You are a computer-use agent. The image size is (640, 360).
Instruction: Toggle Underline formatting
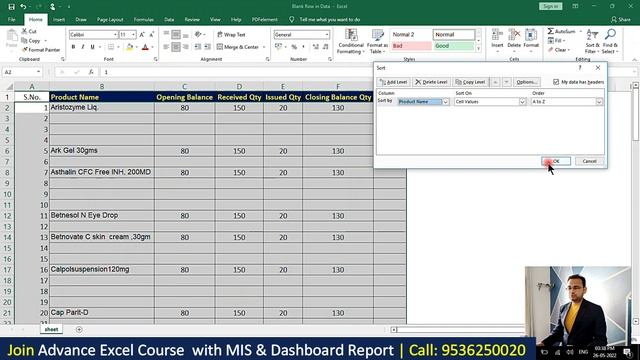(x=93, y=47)
